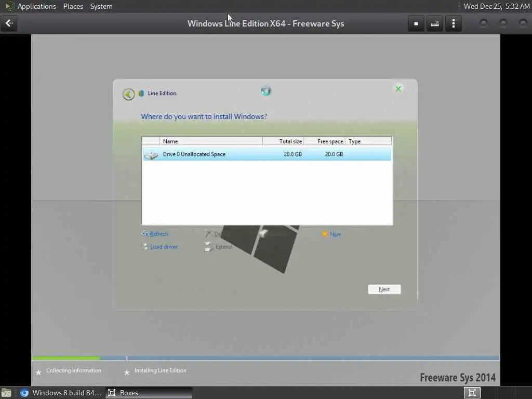The image size is (532, 399).
Task: Open the Places menu
Action: pos(73,6)
